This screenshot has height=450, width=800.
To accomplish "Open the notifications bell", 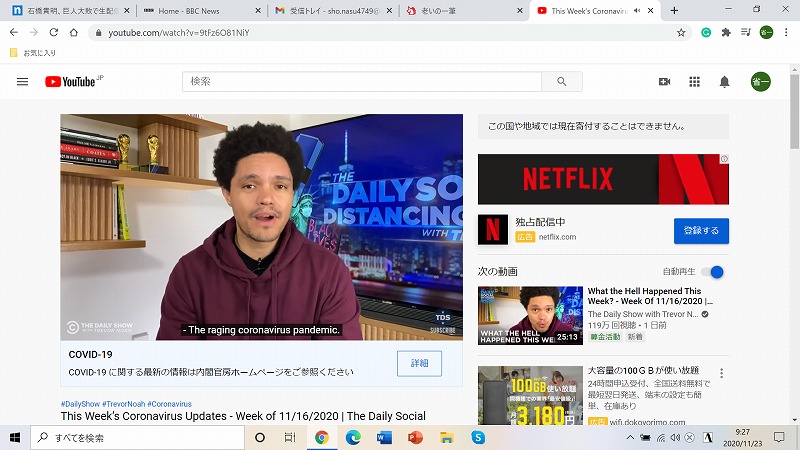I will [724, 82].
